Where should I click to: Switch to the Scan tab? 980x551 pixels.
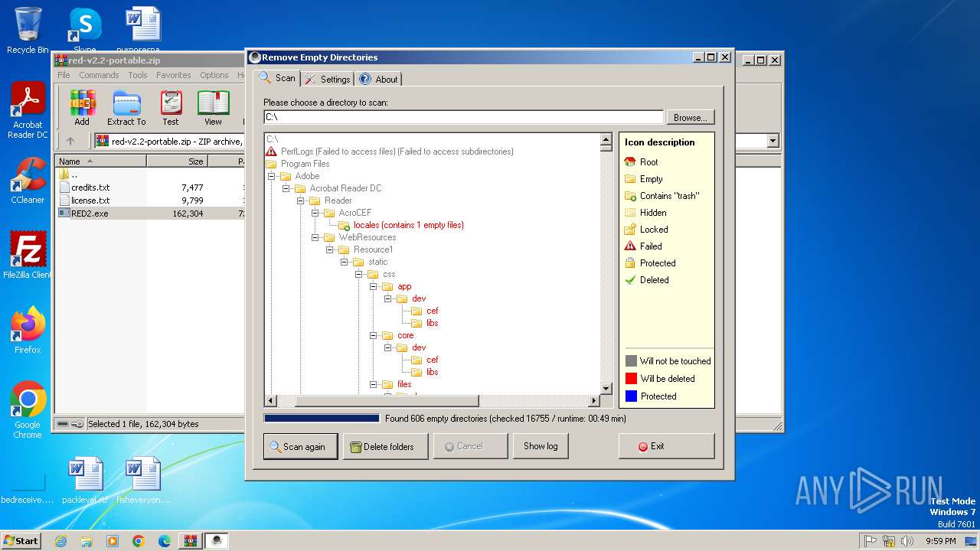point(277,78)
